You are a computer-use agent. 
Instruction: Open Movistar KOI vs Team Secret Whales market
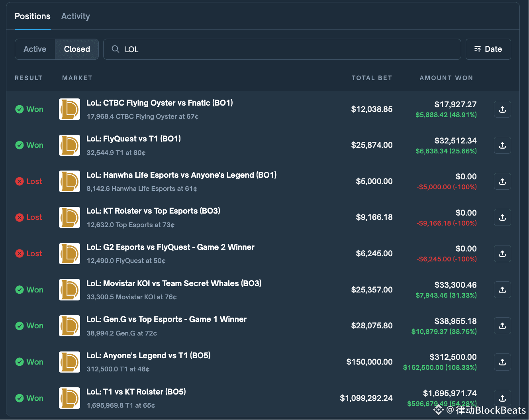pos(174,283)
